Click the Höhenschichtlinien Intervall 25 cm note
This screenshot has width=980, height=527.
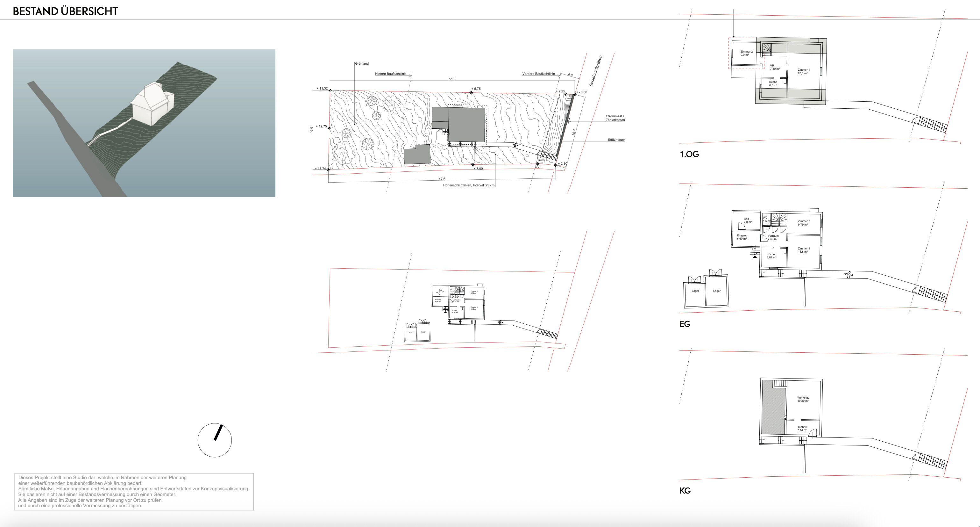click(469, 185)
